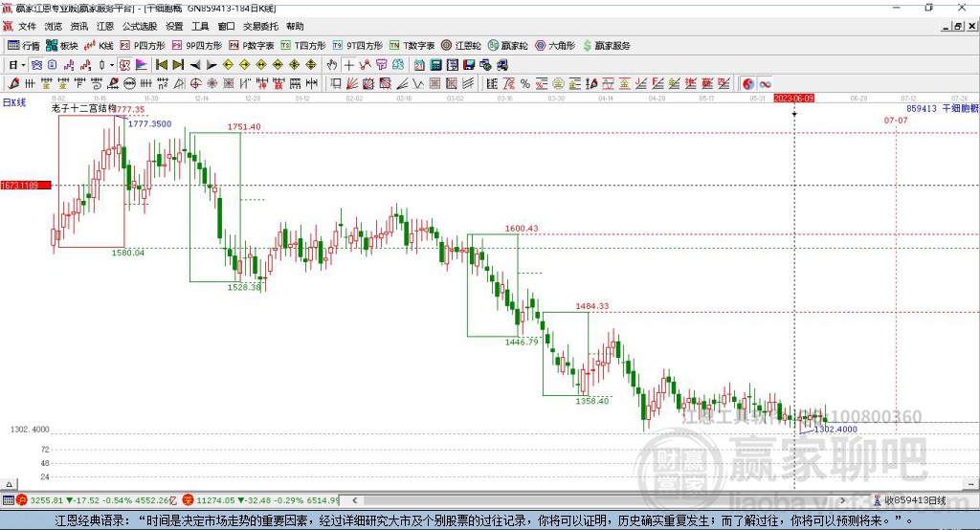Viewport: 980px width, 530px height.
Task: Select the red pencil drawing tool
Action: pyautogui.click(x=13, y=83)
